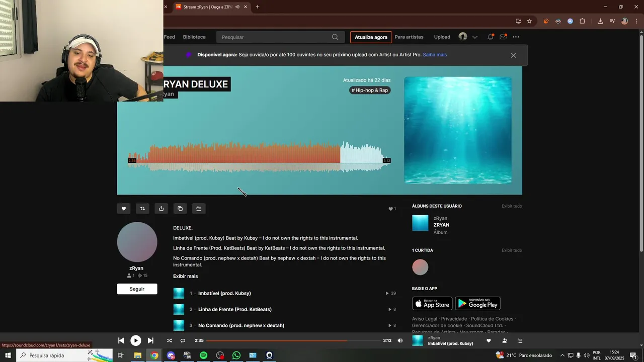
Task: Skip to the next track
Action: click(150, 340)
